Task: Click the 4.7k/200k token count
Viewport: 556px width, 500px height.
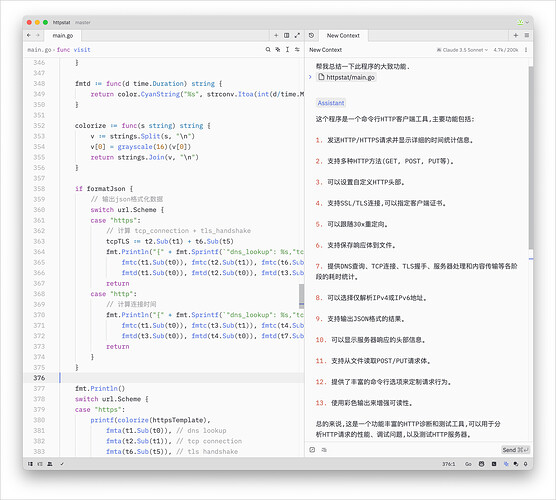Action: [x=506, y=50]
